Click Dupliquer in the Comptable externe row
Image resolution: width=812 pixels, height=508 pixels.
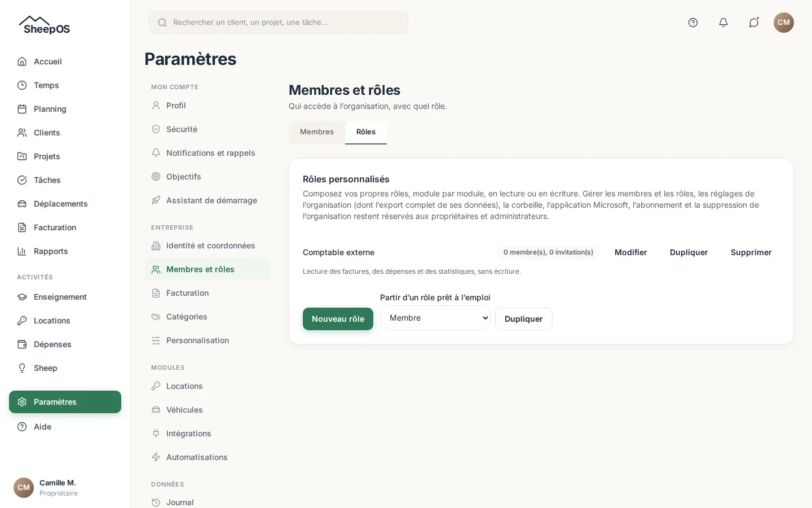pyautogui.click(x=689, y=252)
